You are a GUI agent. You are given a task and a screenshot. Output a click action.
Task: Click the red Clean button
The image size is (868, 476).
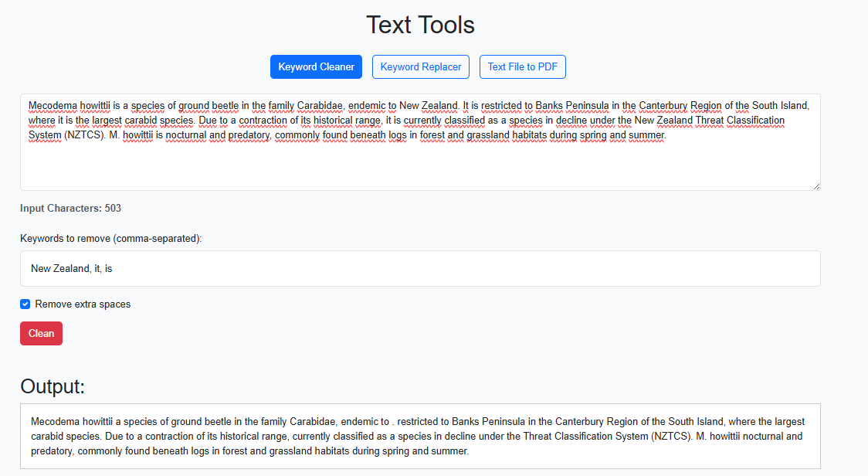coord(42,334)
